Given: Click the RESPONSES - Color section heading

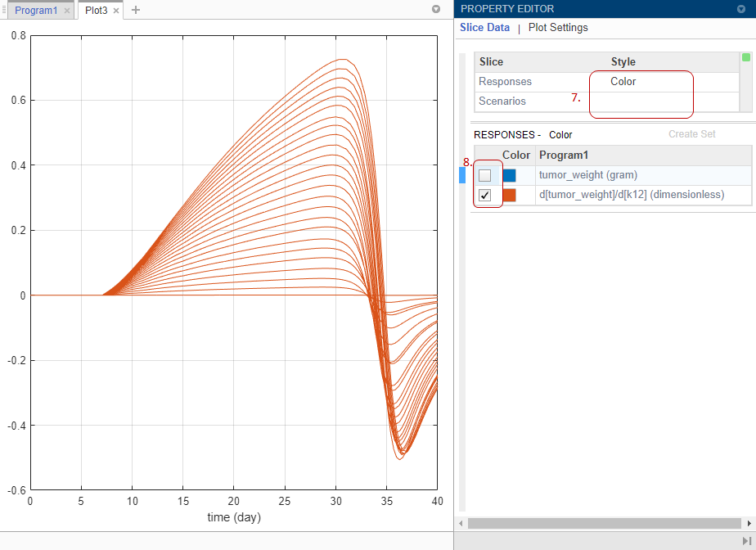Looking at the screenshot, I should click(523, 134).
